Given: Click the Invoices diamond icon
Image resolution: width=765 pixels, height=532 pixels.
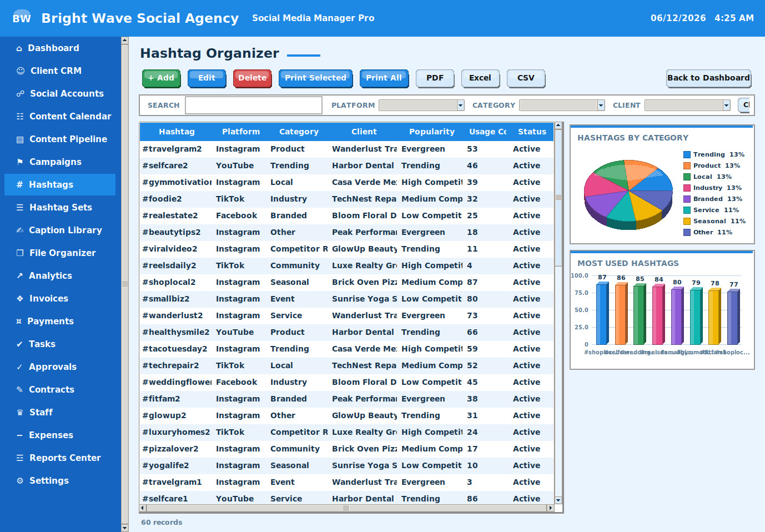Looking at the screenshot, I should point(20,299).
